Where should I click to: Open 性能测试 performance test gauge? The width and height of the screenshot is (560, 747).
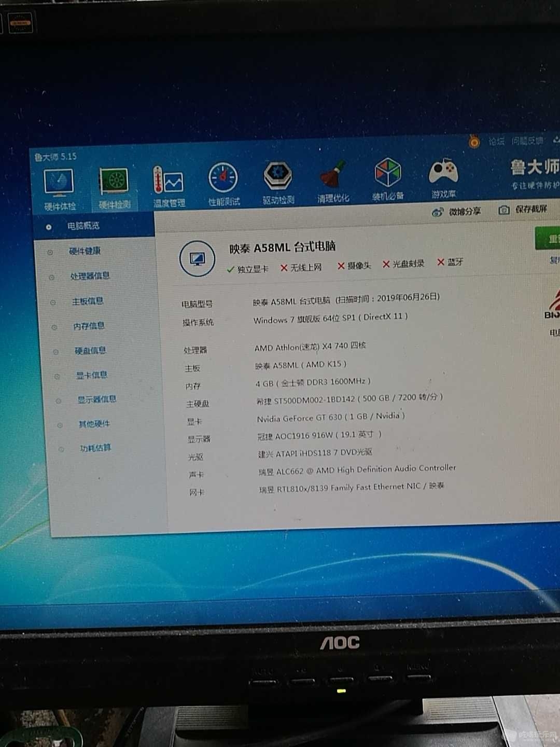[223, 184]
